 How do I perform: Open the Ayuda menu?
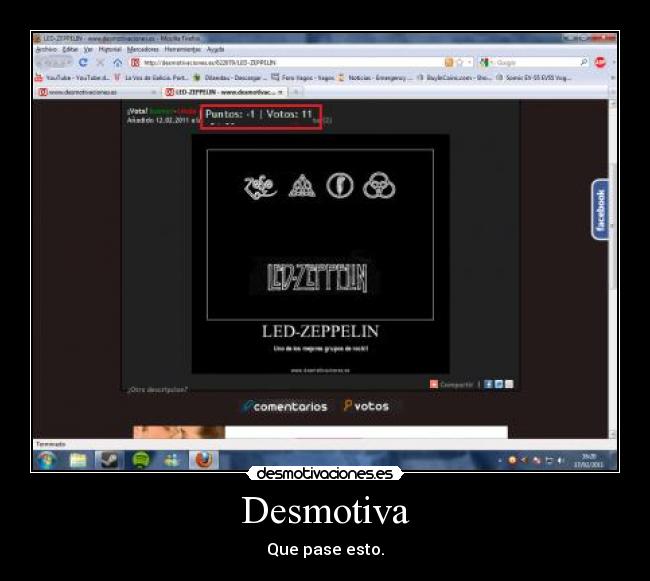215,49
